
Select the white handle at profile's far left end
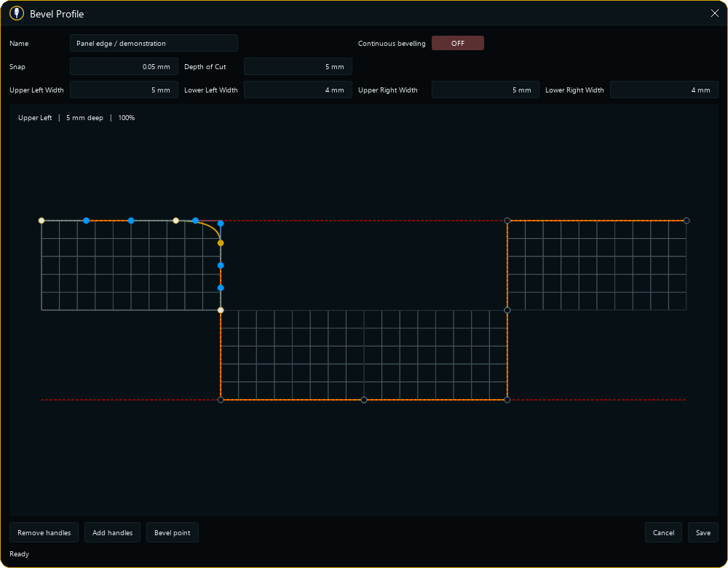click(x=41, y=221)
